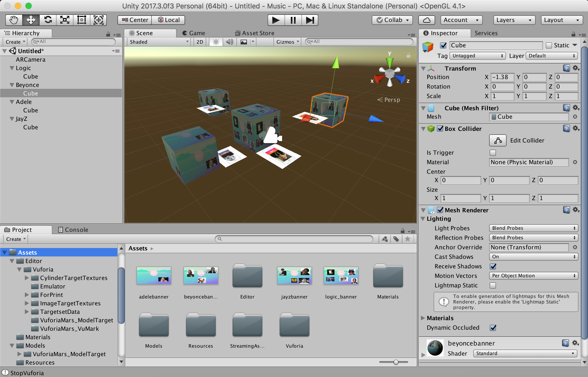Disable the Box Collider component checkbox
Viewport: 588px width, 377px height.
click(x=440, y=128)
